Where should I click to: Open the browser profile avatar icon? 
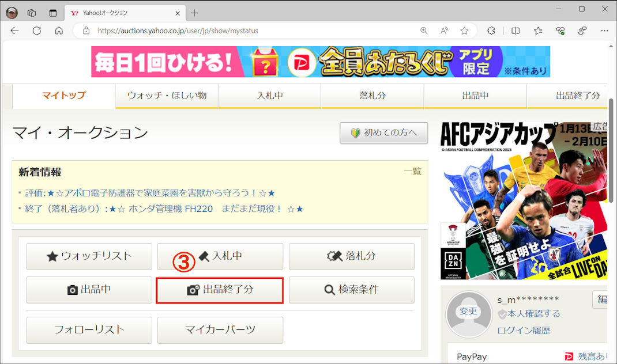pos(12,13)
